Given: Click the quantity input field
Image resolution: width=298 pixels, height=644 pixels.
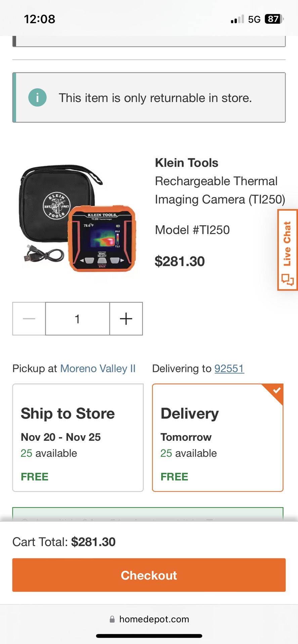Looking at the screenshot, I should coord(77,319).
